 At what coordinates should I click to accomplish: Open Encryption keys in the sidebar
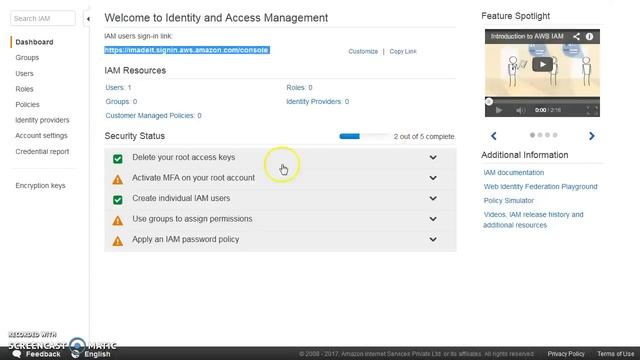coord(40,185)
